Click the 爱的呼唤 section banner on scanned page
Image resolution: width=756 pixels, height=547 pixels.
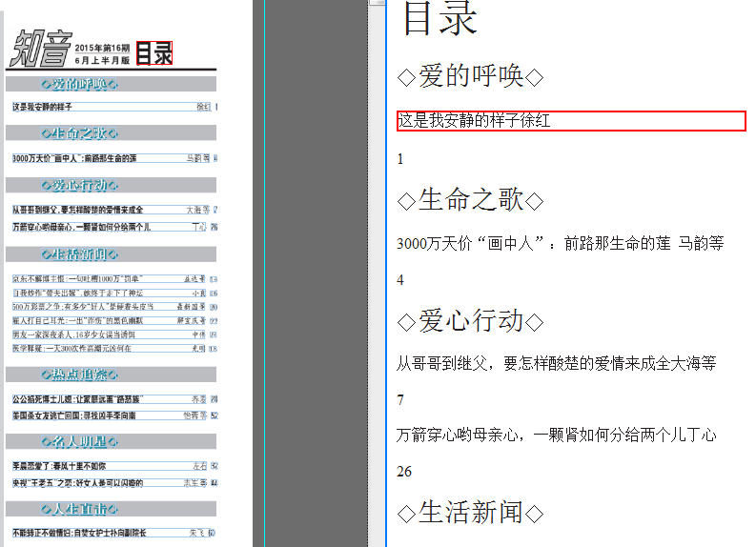80,85
